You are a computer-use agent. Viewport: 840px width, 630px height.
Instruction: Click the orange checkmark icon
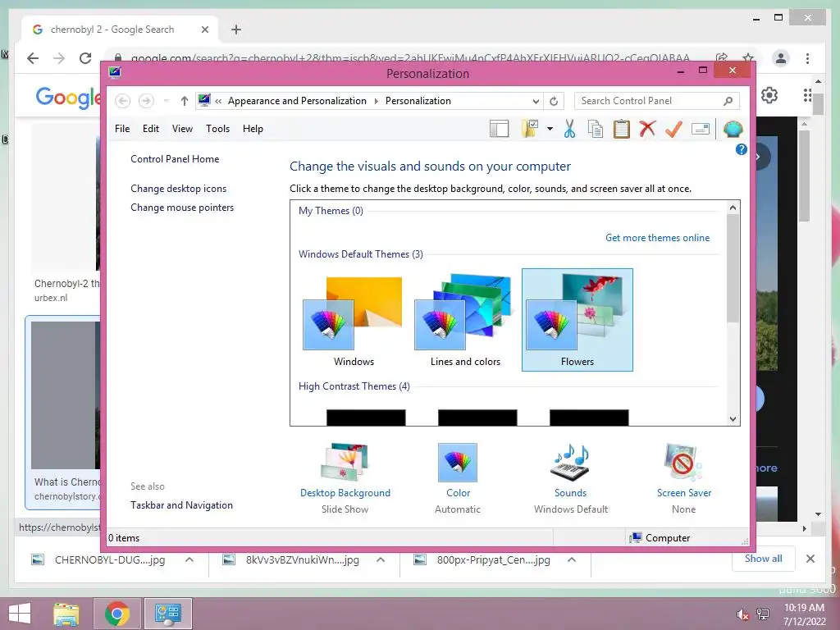673,129
